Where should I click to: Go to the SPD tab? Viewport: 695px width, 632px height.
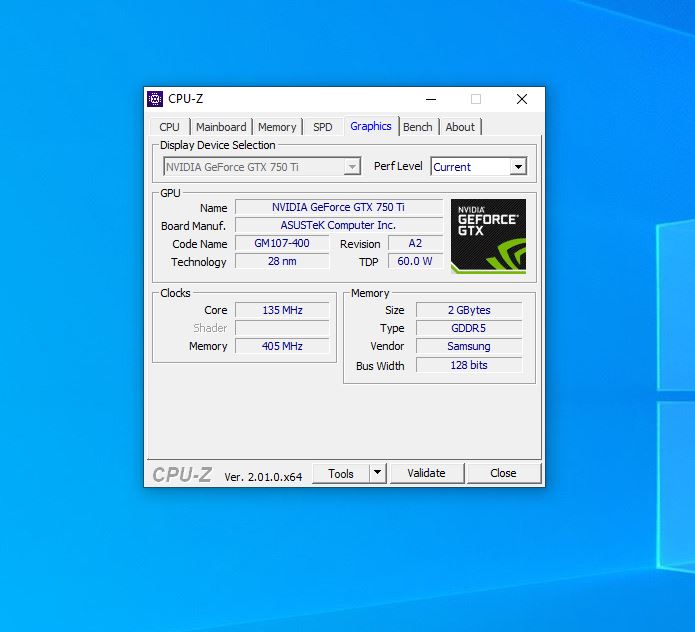click(x=322, y=127)
